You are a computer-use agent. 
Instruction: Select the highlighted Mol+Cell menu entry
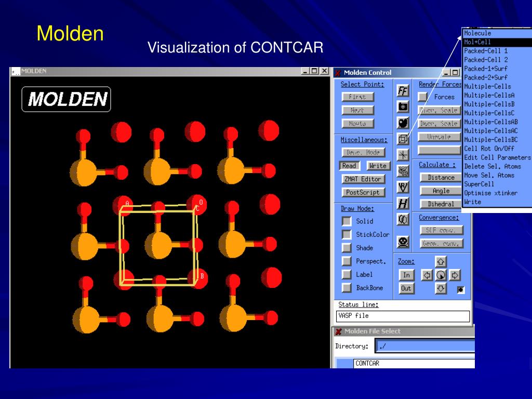coord(497,42)
